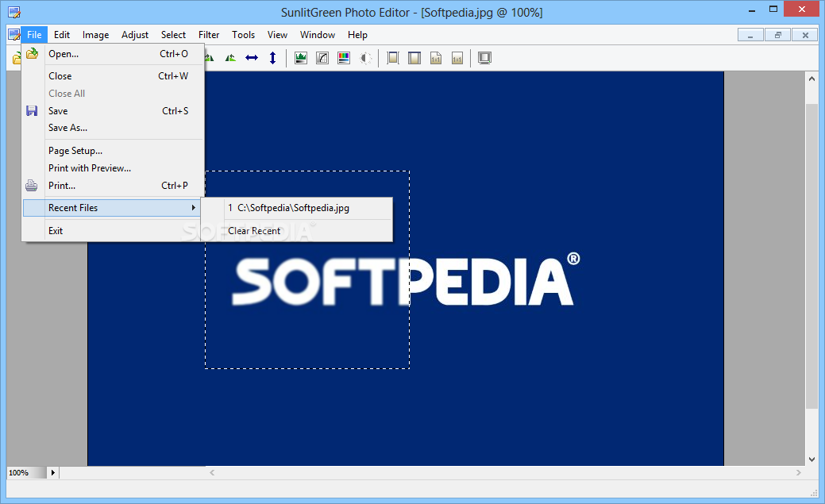The width and height of the screenshot is (825, 504).
Task: Click the fit-in-window bracket icon
Action: pyautogui.click(x=393, y=58)
